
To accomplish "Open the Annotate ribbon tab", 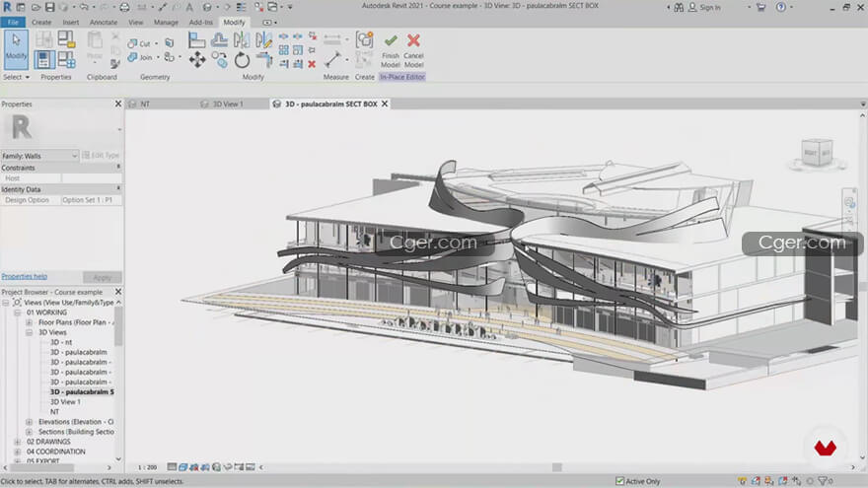I will point(104,22).
